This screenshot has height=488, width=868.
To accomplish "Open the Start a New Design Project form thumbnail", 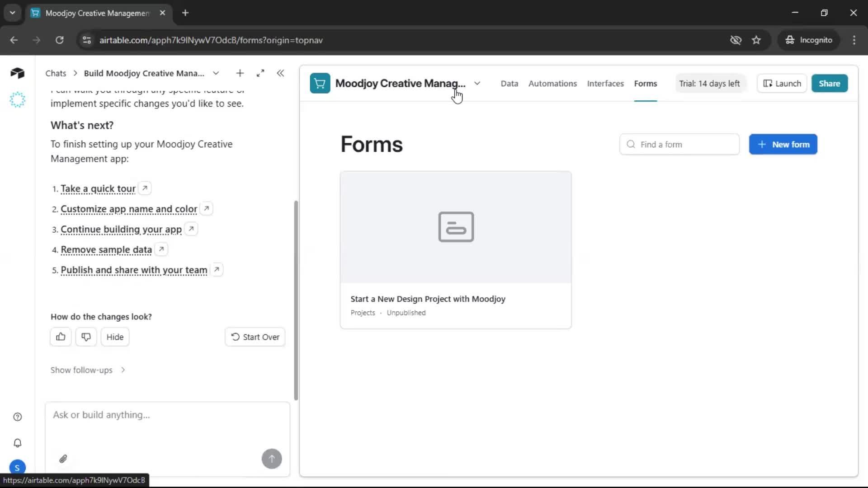I will pyautogui.click(x=455, y=227).
